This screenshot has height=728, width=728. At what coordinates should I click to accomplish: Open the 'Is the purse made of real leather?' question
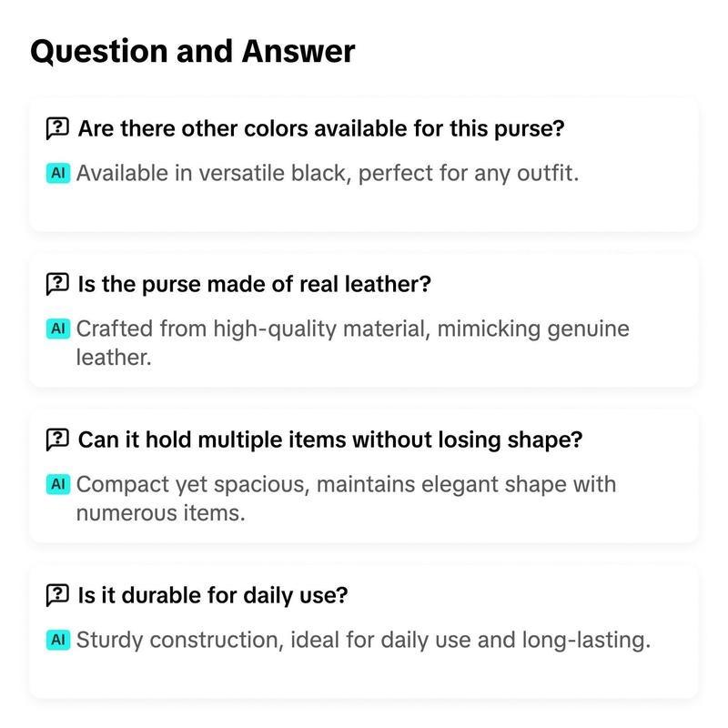pos(255,284)
